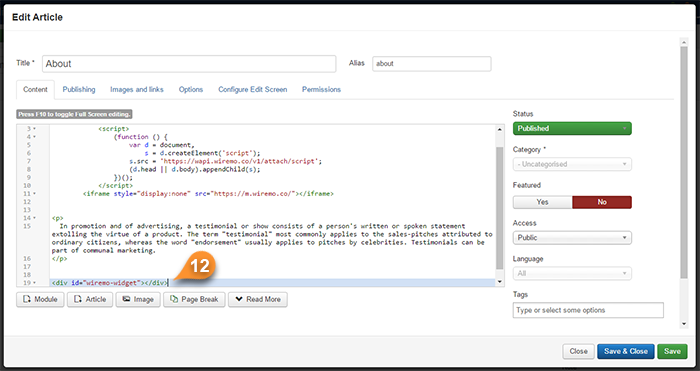
Task: Click the Read More button's arrow icon
Action: point(239,299)
